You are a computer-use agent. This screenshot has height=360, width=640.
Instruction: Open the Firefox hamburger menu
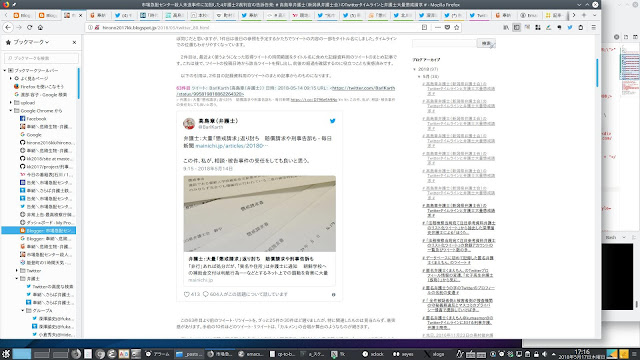tap(593, 27)
